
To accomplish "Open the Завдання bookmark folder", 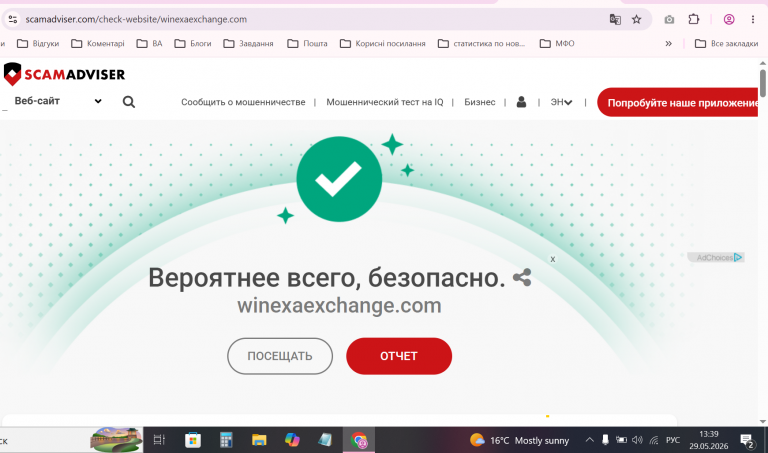I will click(248, 44).
